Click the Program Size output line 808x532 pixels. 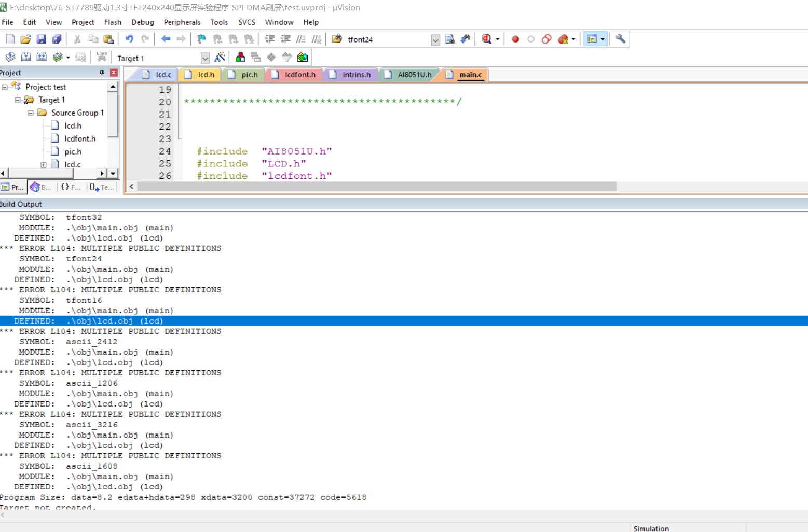click(x=183, y=497)
